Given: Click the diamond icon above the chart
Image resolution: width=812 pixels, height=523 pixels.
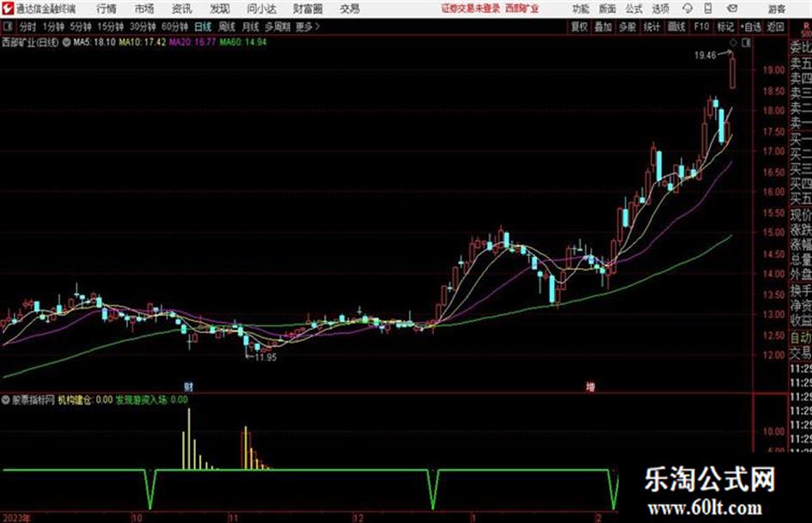Looking at the screenshot, I should [733, 43].
